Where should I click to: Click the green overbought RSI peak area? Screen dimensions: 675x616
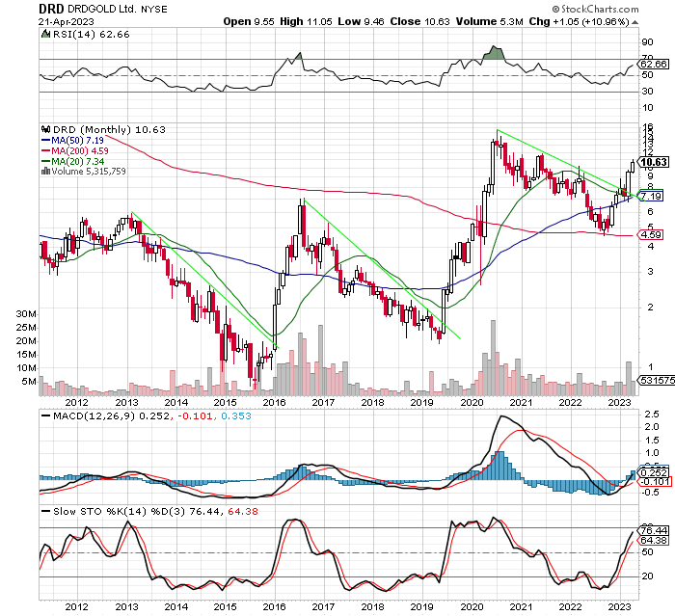498,51
